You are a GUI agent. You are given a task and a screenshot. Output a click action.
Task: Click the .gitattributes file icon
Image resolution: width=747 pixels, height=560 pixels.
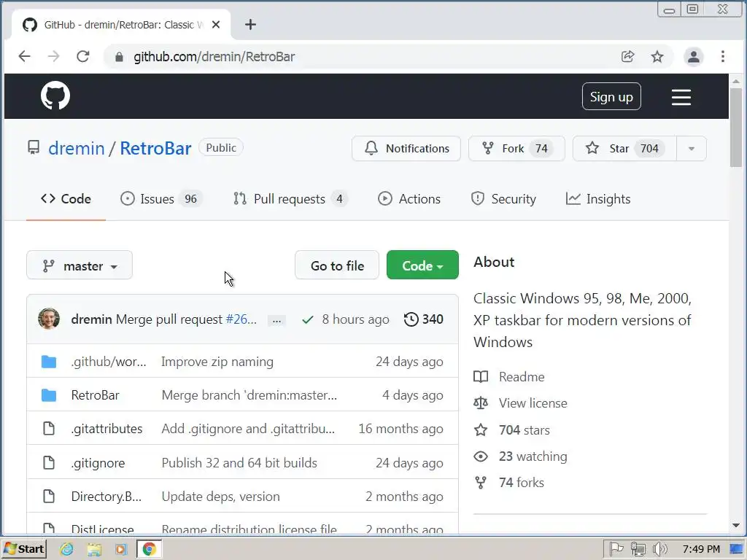point(49,429)
